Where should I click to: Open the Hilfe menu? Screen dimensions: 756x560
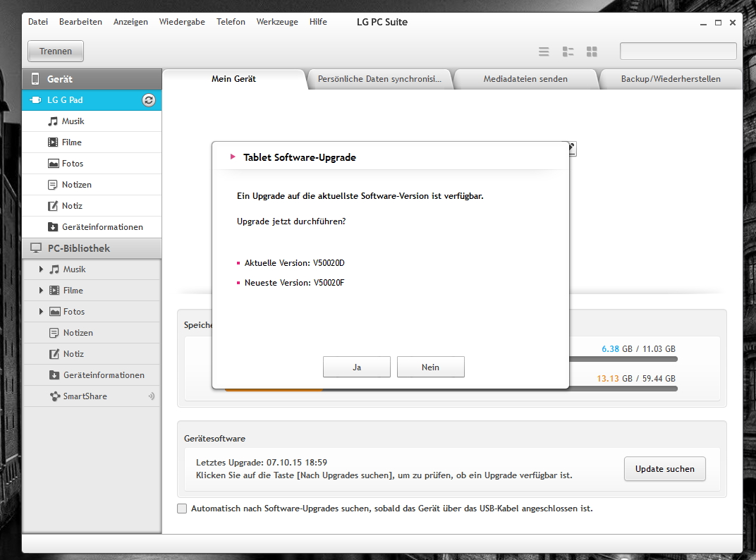pos(318,22)
